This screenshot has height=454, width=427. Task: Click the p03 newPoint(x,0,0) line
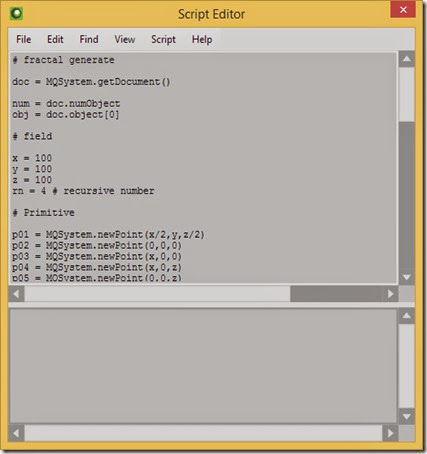pos(97,256)
